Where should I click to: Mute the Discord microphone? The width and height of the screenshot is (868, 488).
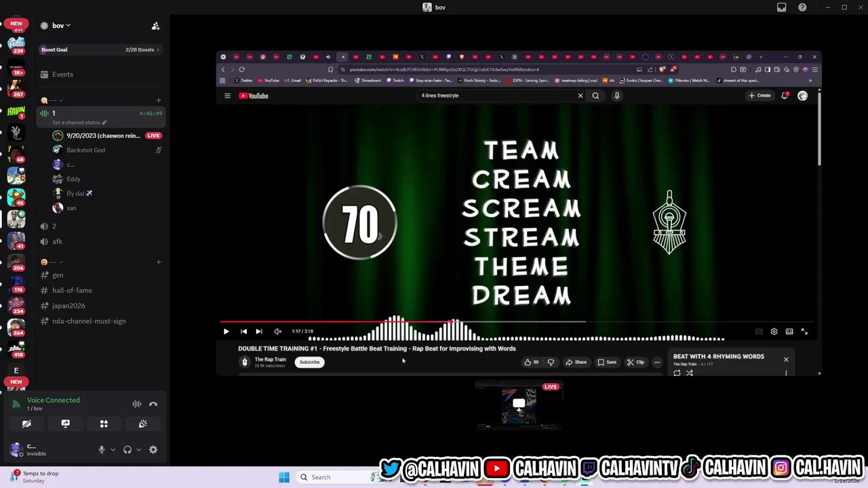click(101, 449)
